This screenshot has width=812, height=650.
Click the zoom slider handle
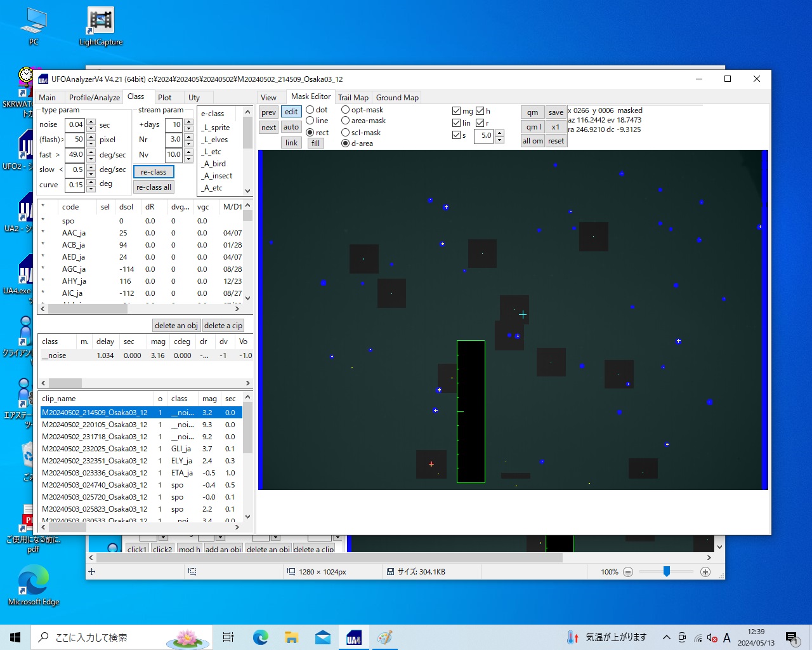tap(666, 571)
